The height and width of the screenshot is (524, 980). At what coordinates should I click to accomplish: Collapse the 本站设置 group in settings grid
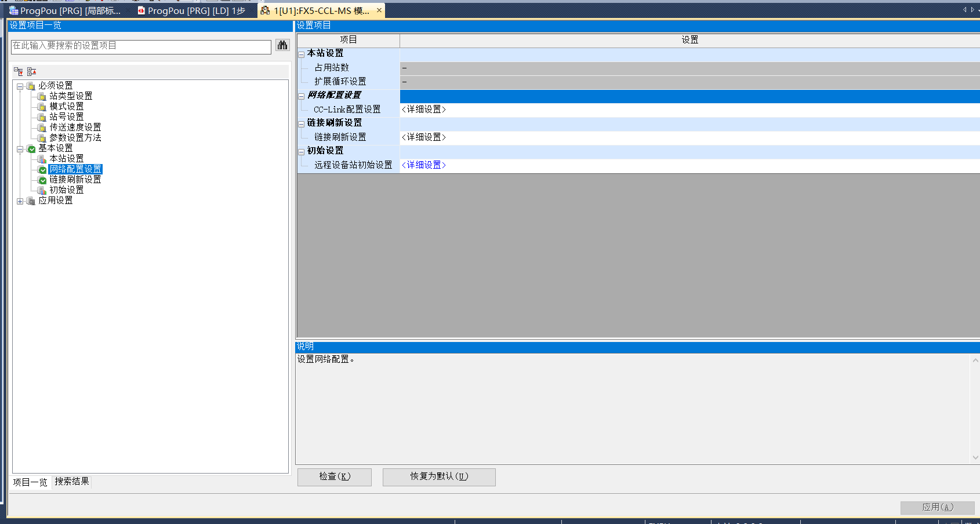point(301,54)
